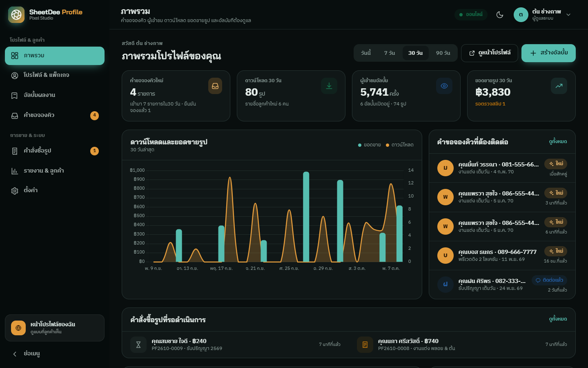Click the สร้างอัลบั้ม button
The width and height of the screenshot is (588, 368).
coord(548,53)
